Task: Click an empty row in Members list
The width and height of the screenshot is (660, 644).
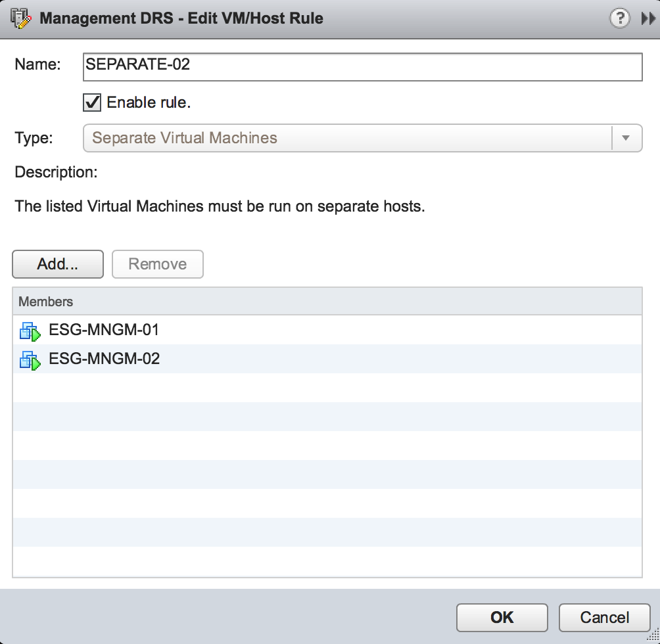Action: tap(327, 446)
